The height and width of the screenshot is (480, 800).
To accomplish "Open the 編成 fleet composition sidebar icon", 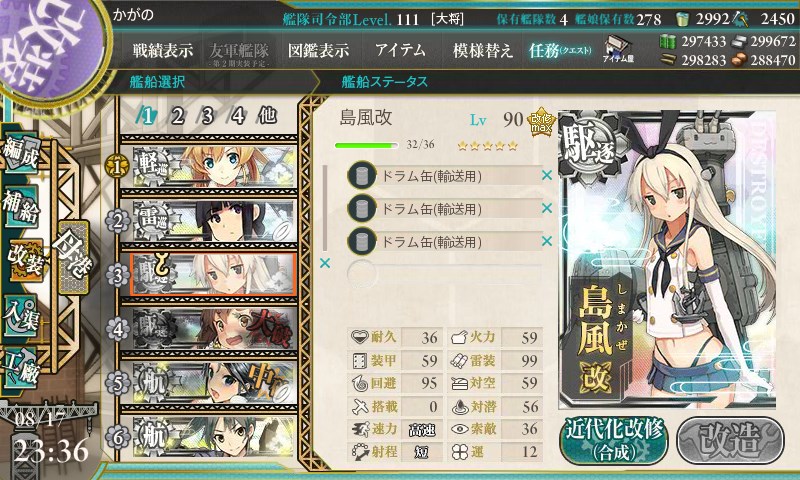I will pyautogui.click(x=21, y=152).
